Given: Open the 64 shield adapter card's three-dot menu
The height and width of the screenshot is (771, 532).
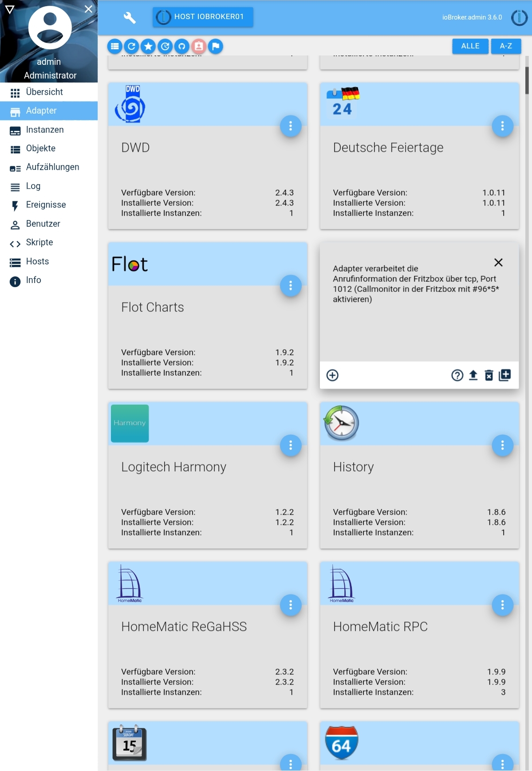Looking at the screenshot, I should click(x=502, y=763).
